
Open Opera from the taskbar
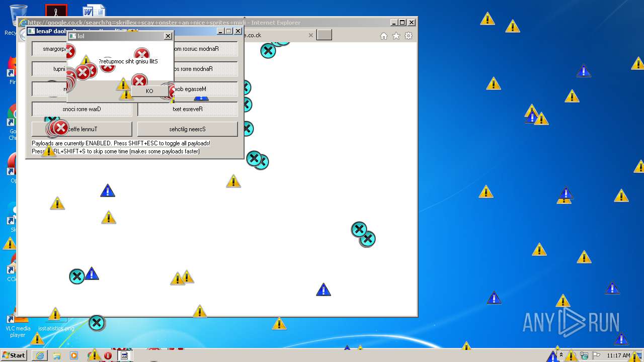click(108, 355)
